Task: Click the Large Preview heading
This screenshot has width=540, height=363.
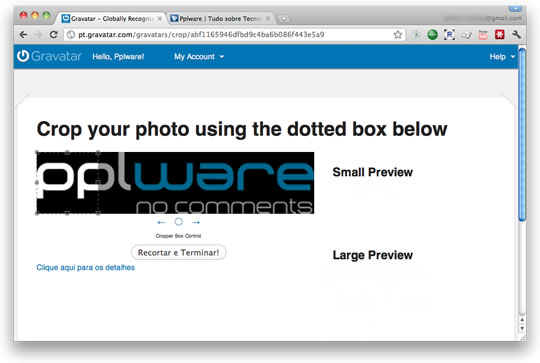Action: tap(373, 255)
